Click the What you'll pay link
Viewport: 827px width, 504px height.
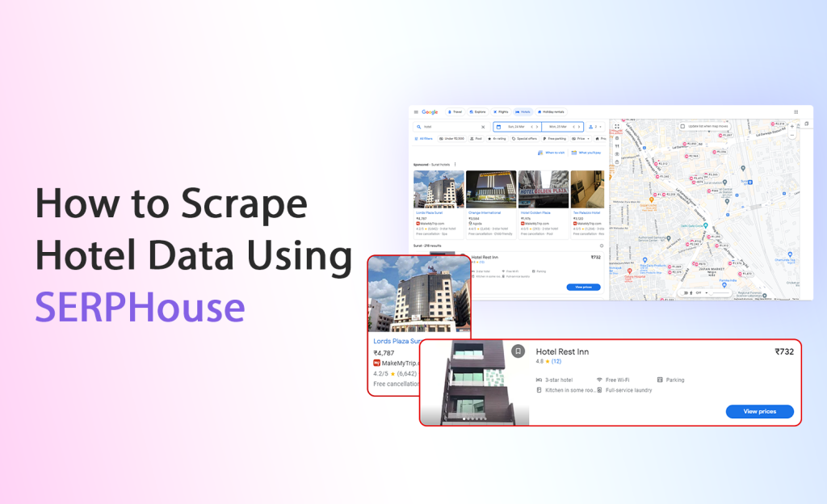(586, 153)
